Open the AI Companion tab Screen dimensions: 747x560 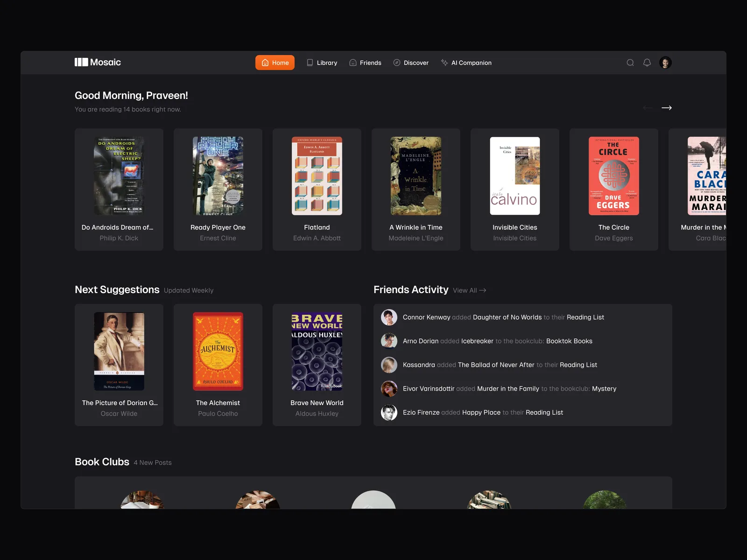pos(466,63)
